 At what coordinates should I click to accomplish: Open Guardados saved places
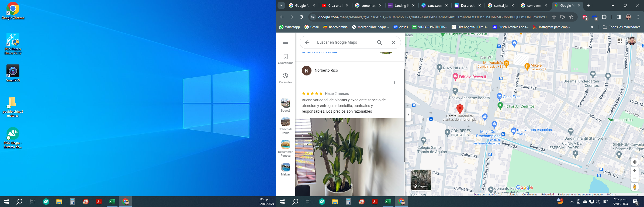tap(286, 59)
